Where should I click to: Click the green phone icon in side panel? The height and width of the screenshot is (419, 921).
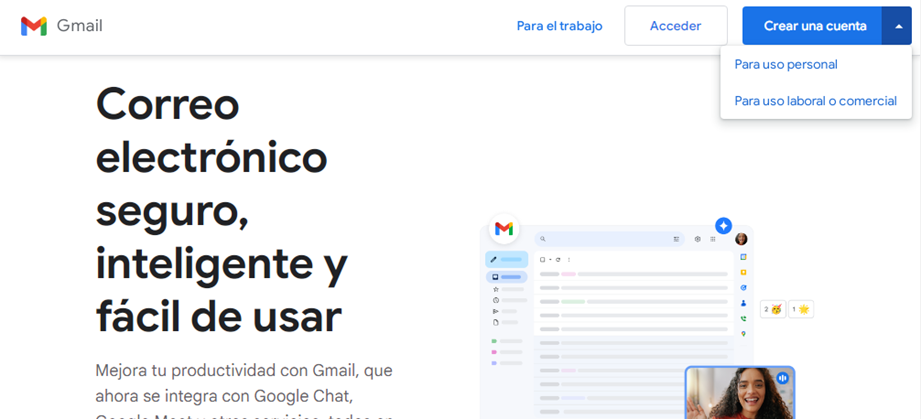coord(743,319)
